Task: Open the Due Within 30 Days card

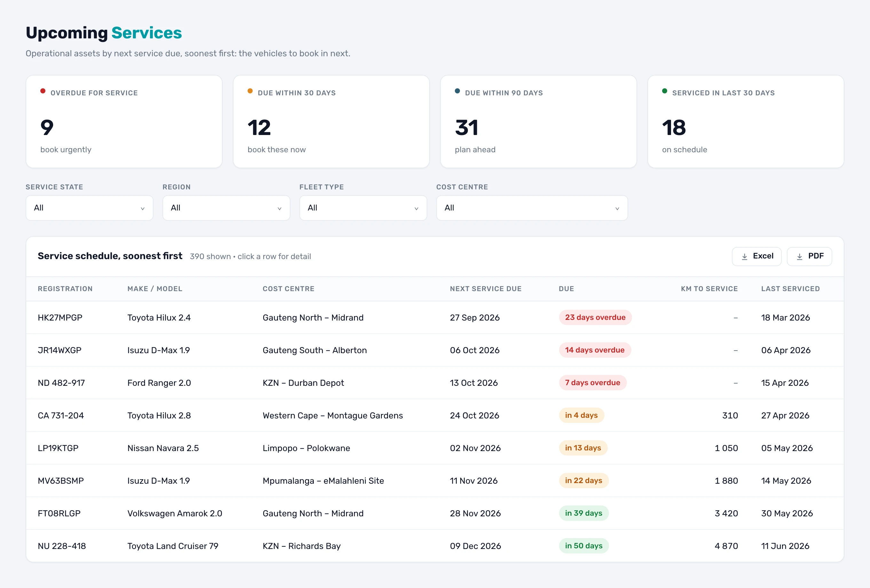Action: point(331,122)
